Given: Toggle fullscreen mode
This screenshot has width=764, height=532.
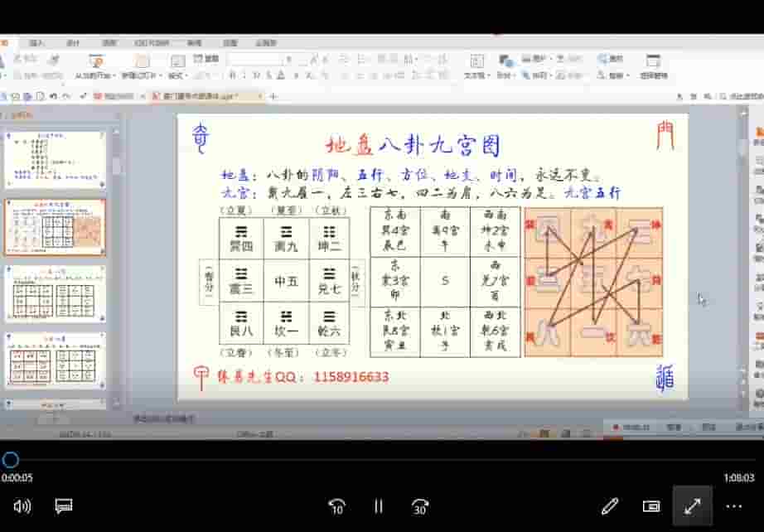Looking at the screenshot, I should (692, 505).
